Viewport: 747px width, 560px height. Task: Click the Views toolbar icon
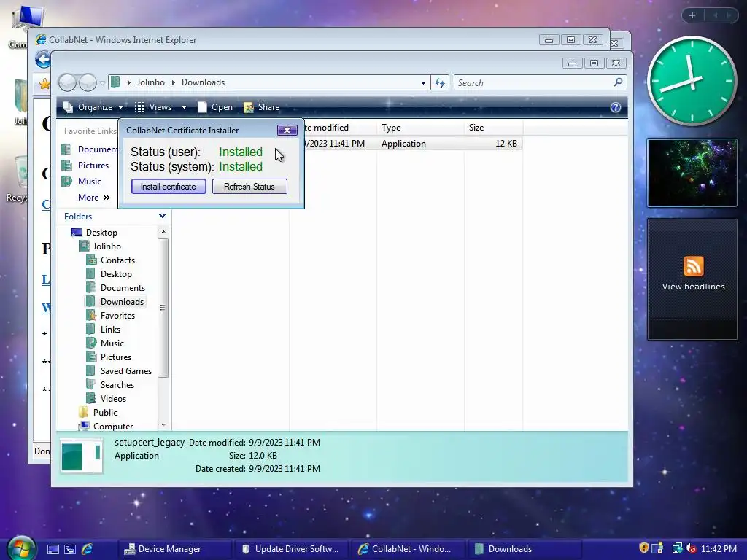click(139, 107)
